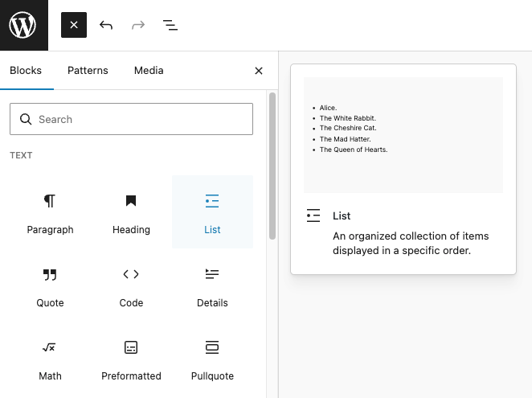This screenshot has width=532, height=398.
Task: Select the List block
Action: pos(212,212)
